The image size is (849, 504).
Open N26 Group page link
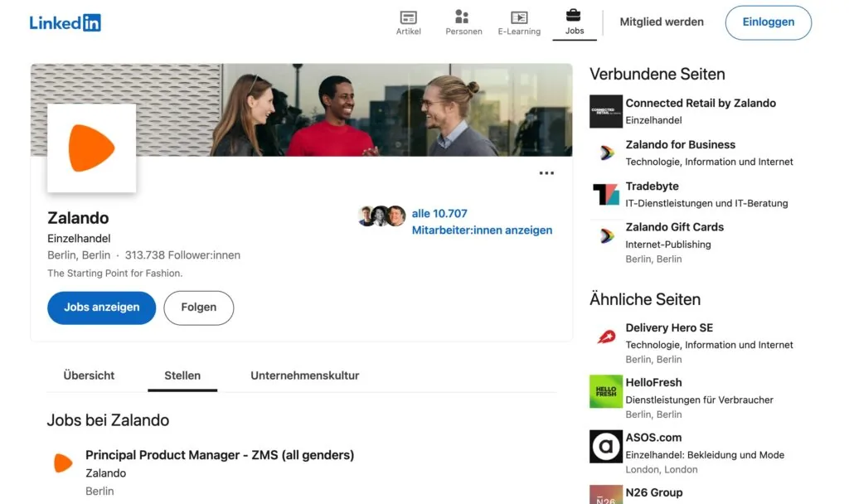[654, 492]
